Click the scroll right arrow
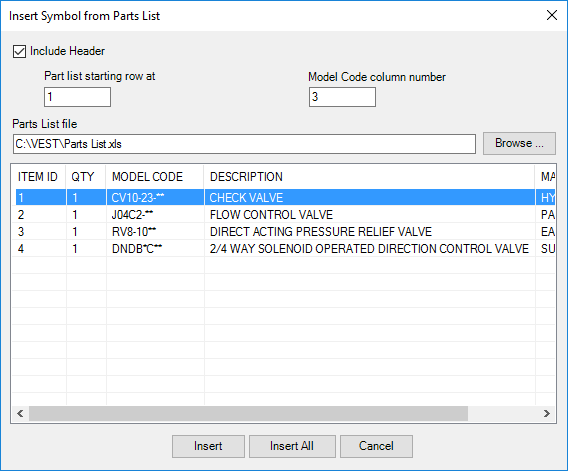The image size is (568, 471). [x=547, y=413]
